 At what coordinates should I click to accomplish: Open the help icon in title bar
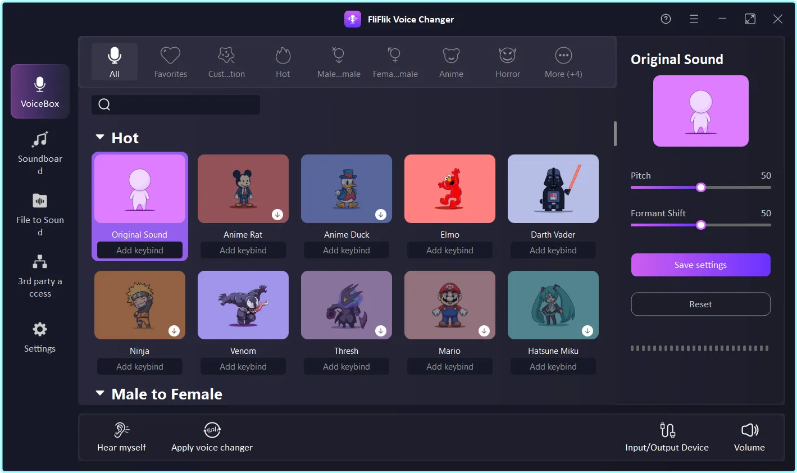point(666,19)
